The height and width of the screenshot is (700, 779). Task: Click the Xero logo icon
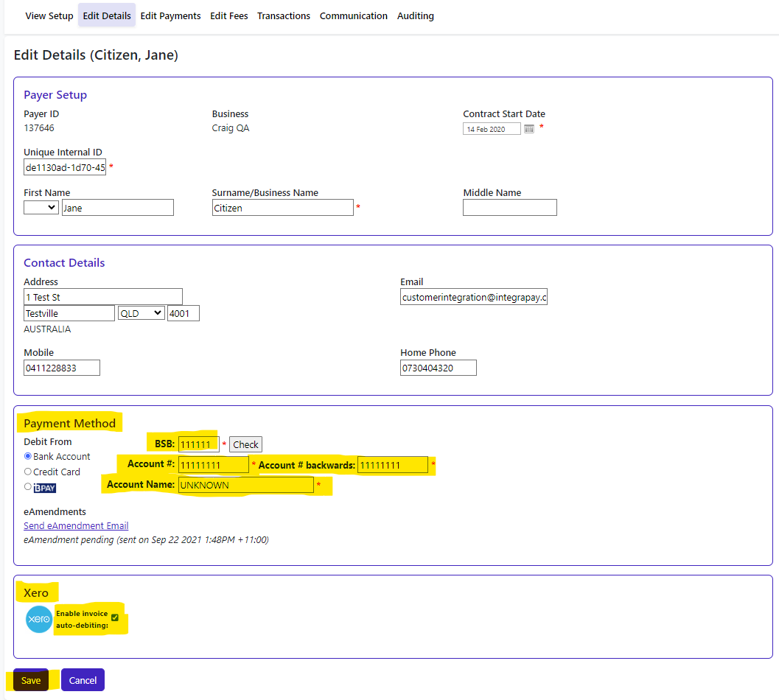pos(38,620)
